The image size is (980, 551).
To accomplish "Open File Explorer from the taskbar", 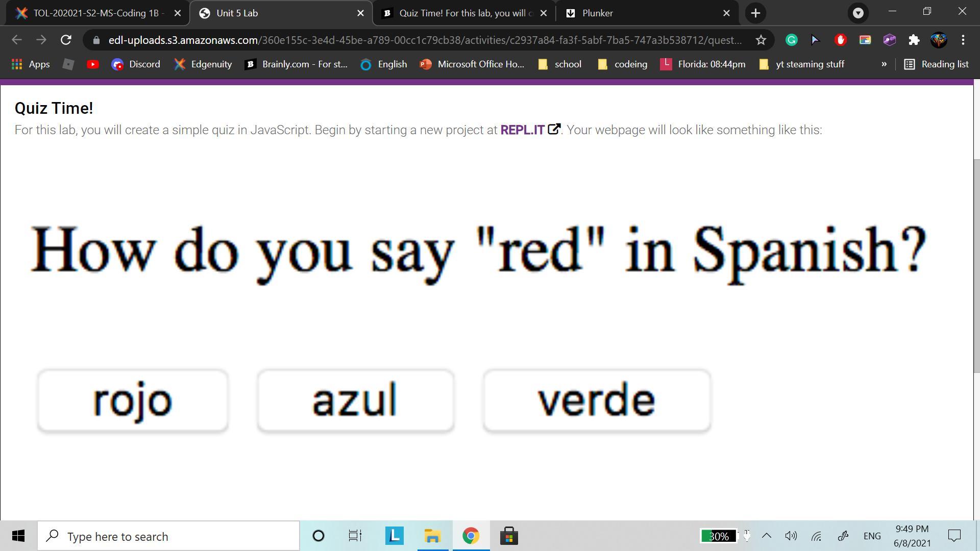I will click(432, 536).
